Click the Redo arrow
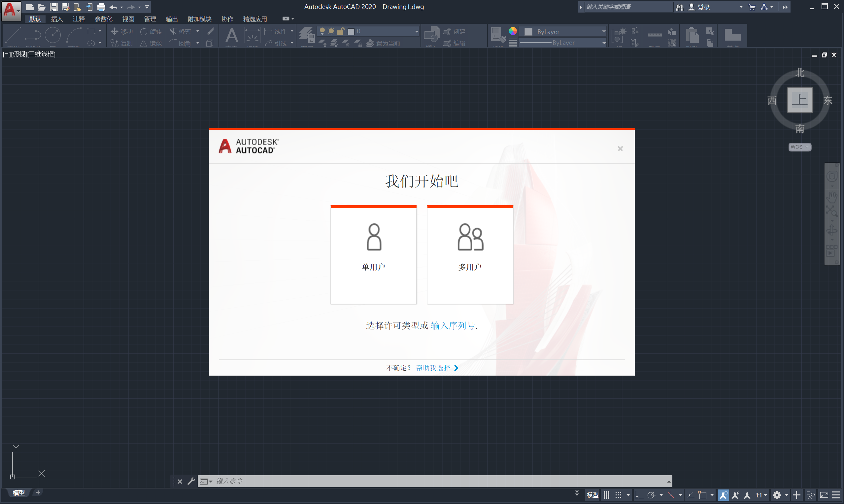 coord(131,7)
